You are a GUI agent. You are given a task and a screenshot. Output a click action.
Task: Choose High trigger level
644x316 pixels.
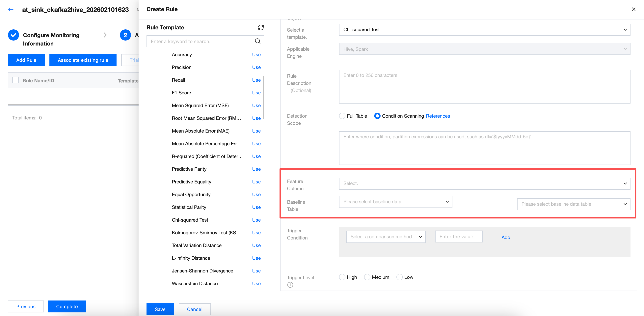342,277
